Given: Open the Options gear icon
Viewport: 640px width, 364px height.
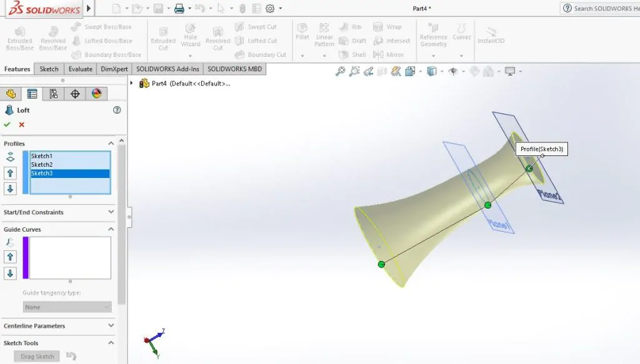Looking at the screenshot, I should (270, 8).
